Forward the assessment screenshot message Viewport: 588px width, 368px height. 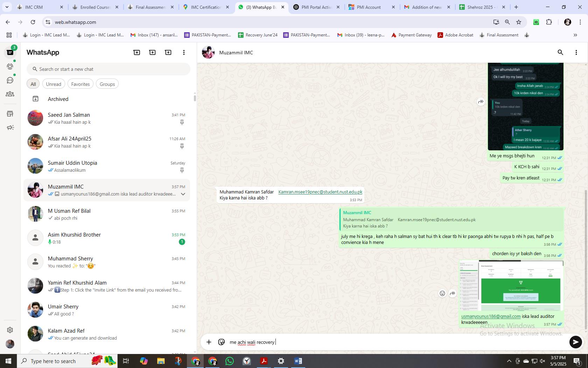coord(453,293)
